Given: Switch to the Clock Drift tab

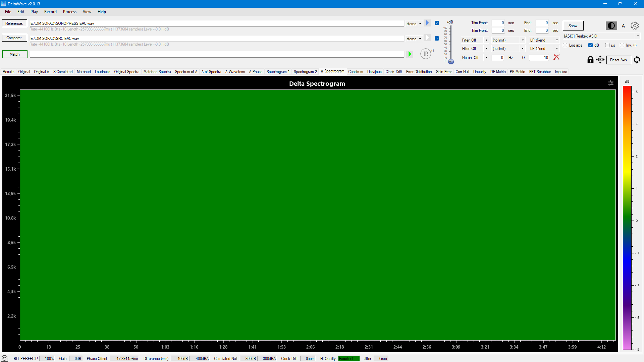Looking at the screenshot, I should pyautogui.click(x=393, y=72).
